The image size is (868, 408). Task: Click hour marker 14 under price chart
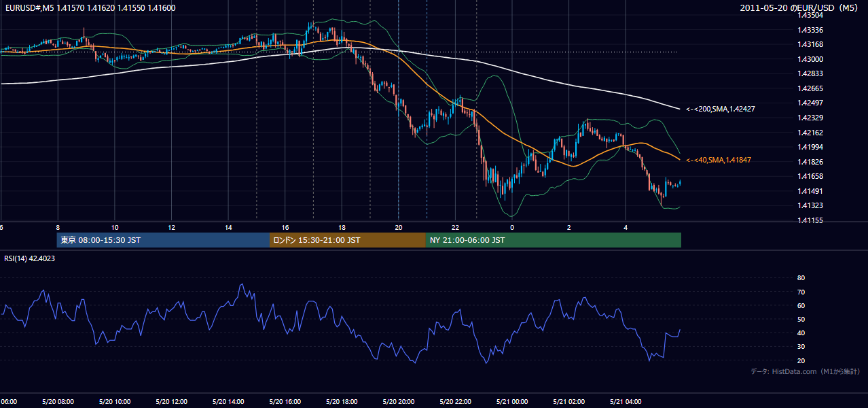[x=228, y=227]
